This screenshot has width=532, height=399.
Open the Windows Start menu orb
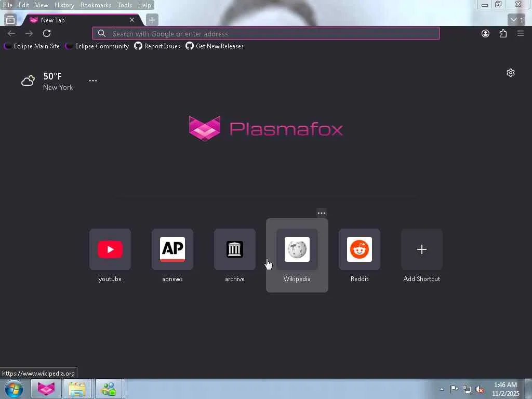[14, 389]
